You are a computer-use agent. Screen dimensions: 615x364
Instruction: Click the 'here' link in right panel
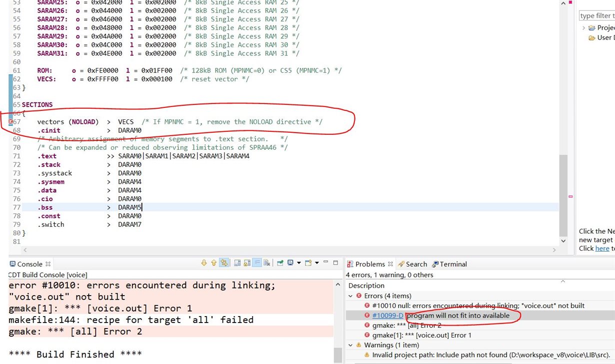(x=602, y=248)
